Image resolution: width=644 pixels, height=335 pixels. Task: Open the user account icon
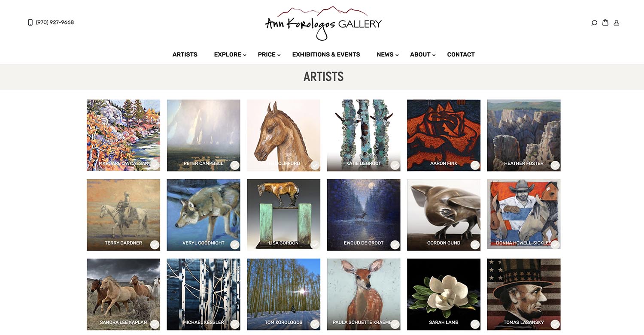pyautogui.click(x=617, y=23)
